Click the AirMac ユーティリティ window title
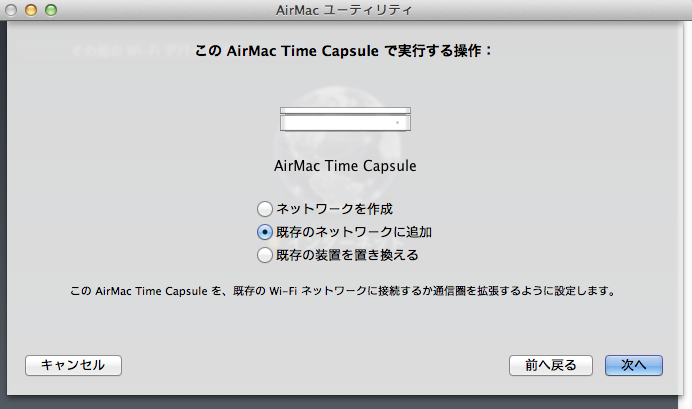692x409 pixels. [x=344, y=10]
